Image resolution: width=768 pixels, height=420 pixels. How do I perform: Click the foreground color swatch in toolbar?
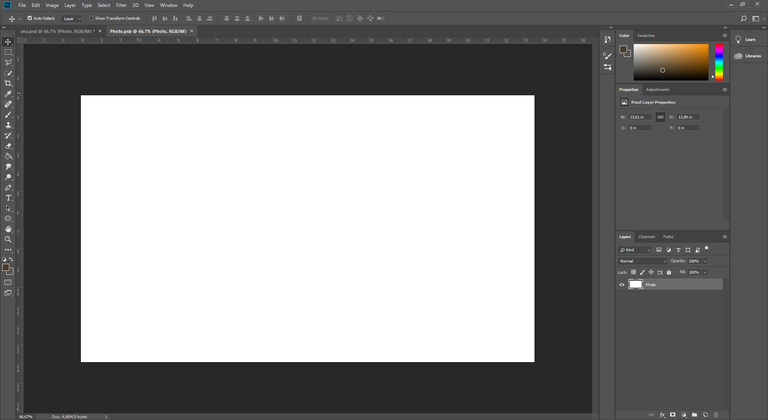(x=6, y=268)
